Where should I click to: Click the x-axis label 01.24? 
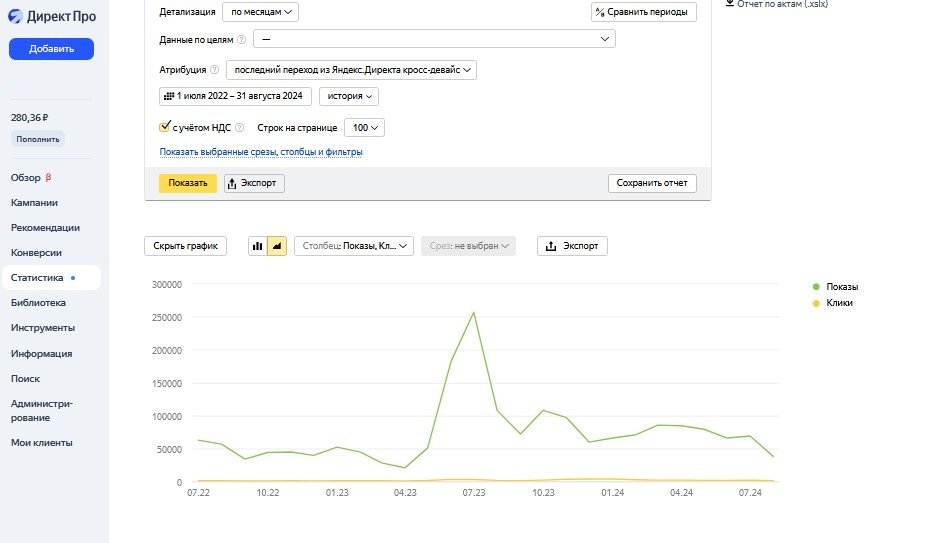[x=612, y=493]
